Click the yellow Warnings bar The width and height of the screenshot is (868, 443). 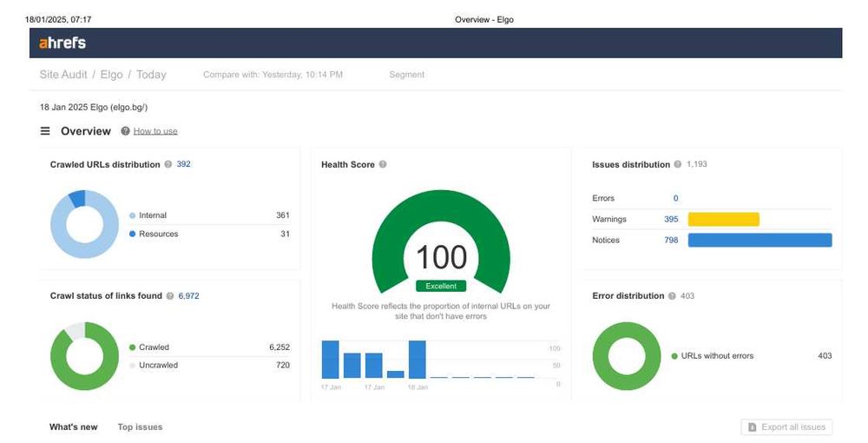click(724, 219)
